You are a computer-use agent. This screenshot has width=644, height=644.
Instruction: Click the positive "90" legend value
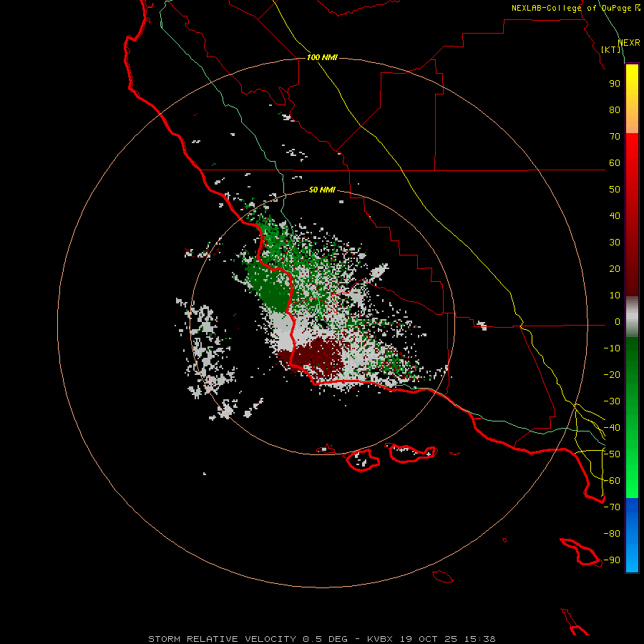615,84
